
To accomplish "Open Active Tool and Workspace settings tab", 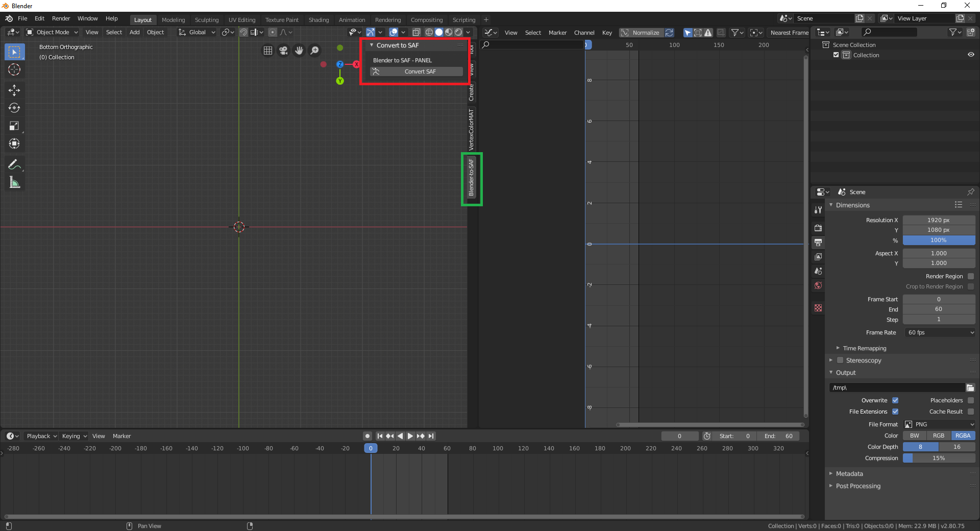I will pyautogui.click(x=818, y=209).
